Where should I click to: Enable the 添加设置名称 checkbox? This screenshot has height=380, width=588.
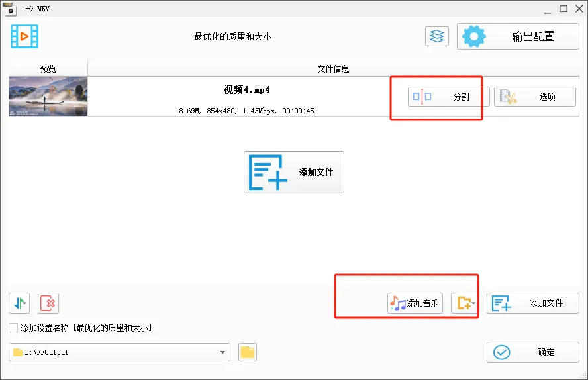click(13, 328)
